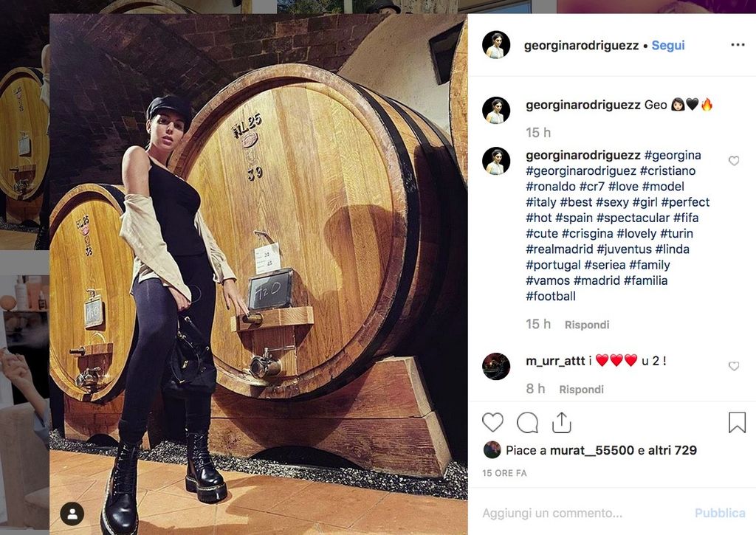The width and height of the screenshot is (756, 535).
Task: Publish the comment with Pubblica
Action: click(x=720, y=513)
